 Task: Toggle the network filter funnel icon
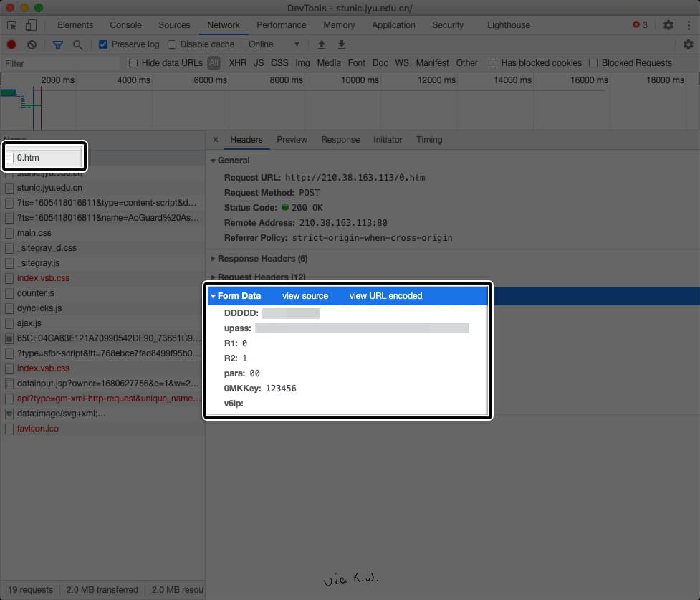coord(58,44)
